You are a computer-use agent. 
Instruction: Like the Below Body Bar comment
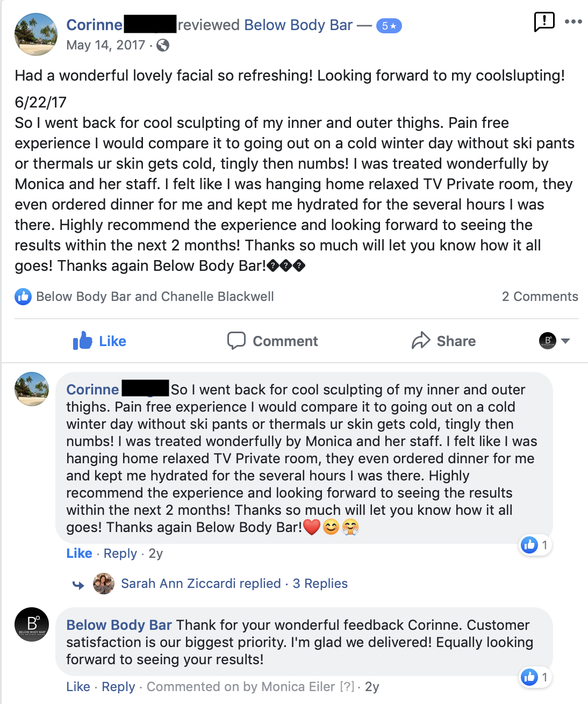(78, 687)
